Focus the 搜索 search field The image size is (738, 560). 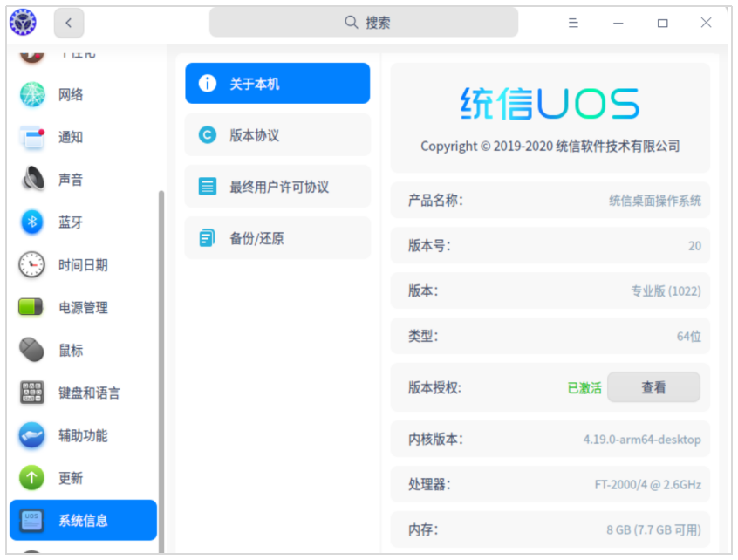(x=364, y=22)
